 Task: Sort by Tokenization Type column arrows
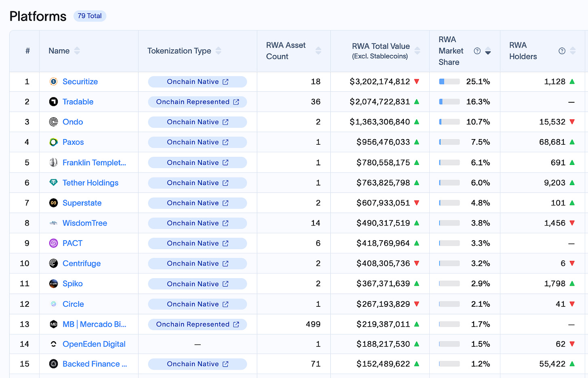218,51
